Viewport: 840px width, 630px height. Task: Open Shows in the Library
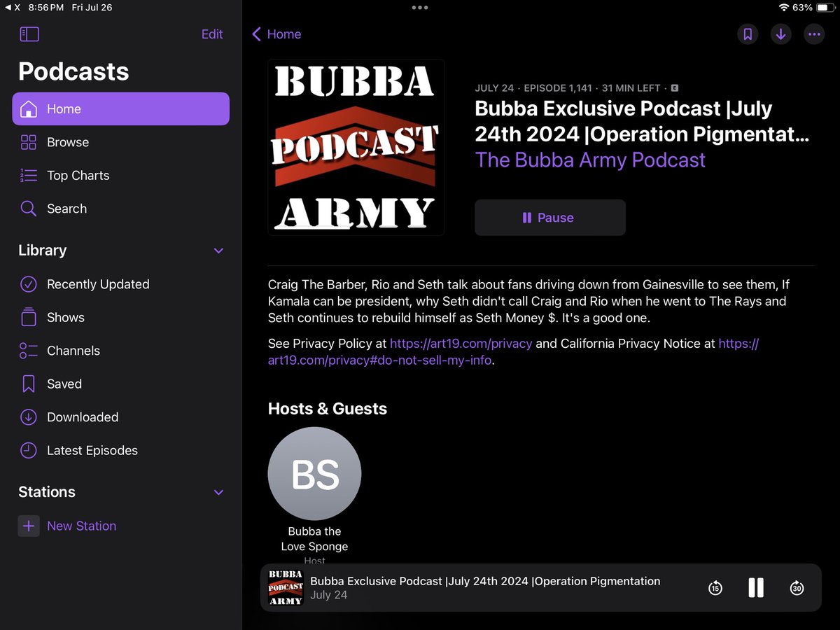pos(120,317)
